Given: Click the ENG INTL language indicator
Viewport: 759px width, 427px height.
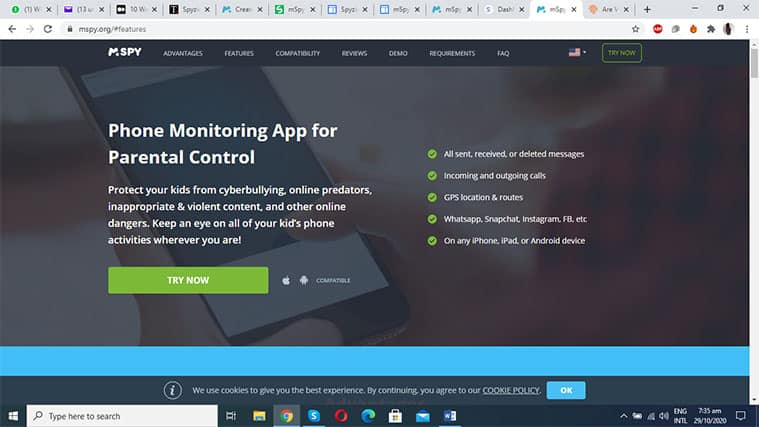Looking at the screenshot, I should (680, 416).
